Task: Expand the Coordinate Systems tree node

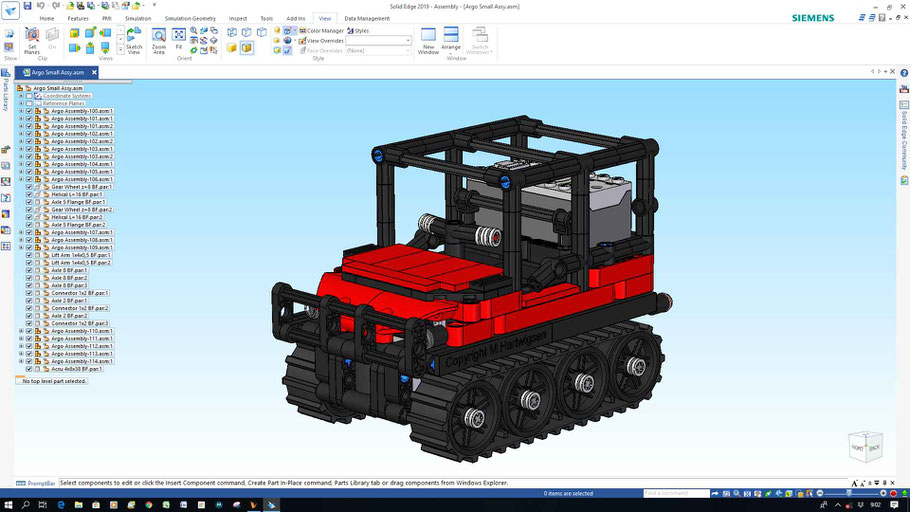Action: 21,96
